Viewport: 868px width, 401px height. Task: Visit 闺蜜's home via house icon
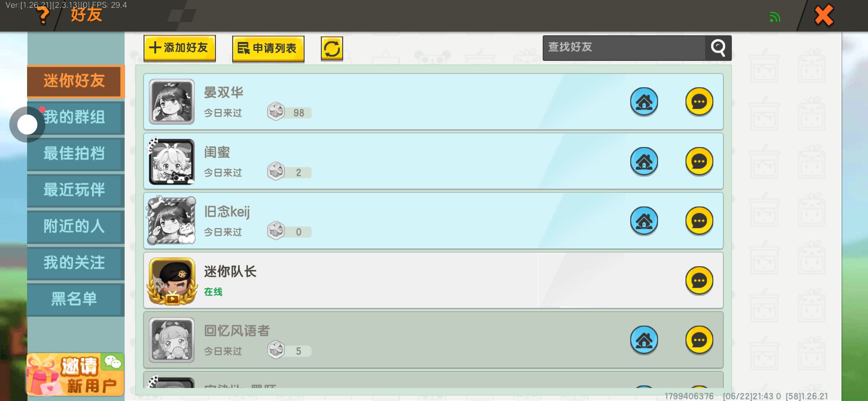[x=644, y=162]
